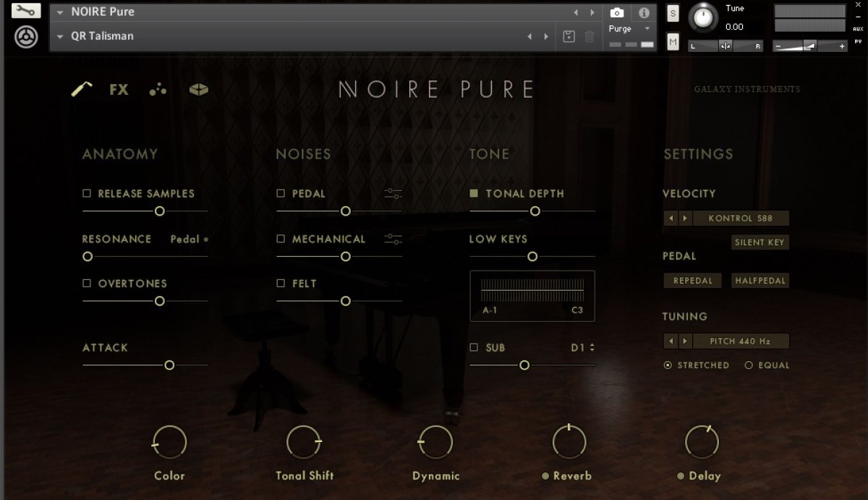Select EQUAL tuning radio button
Viewport: 868px width, 500px height.
pyautogui.click(x=749, y=365)
